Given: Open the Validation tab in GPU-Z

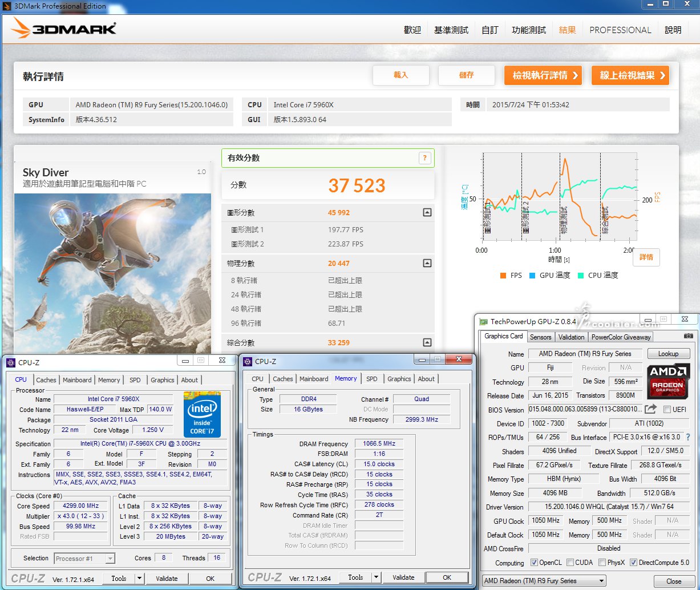Looking at the screenshot, I should point(571,337).
